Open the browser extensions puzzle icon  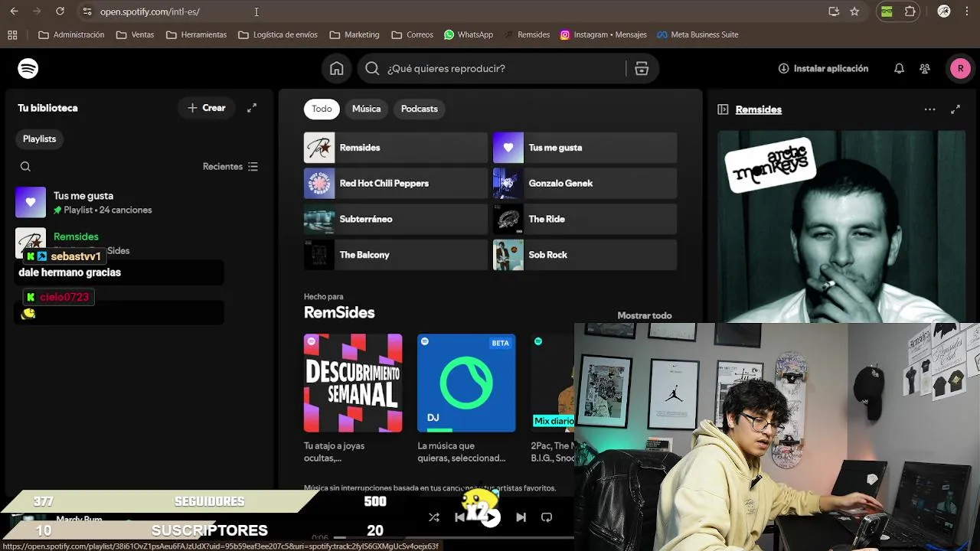point(910,11)
